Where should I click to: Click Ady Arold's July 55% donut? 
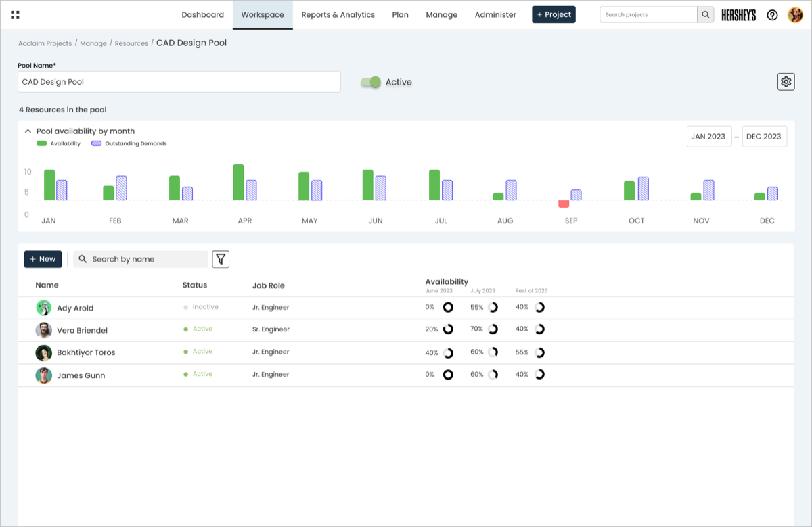tap(493, 307)
